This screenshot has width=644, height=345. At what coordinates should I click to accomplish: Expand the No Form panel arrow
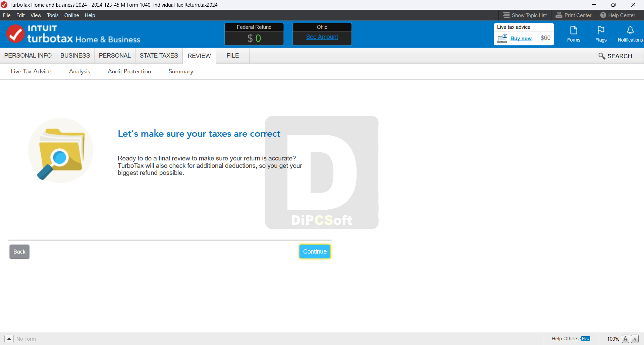pos(9,339)
